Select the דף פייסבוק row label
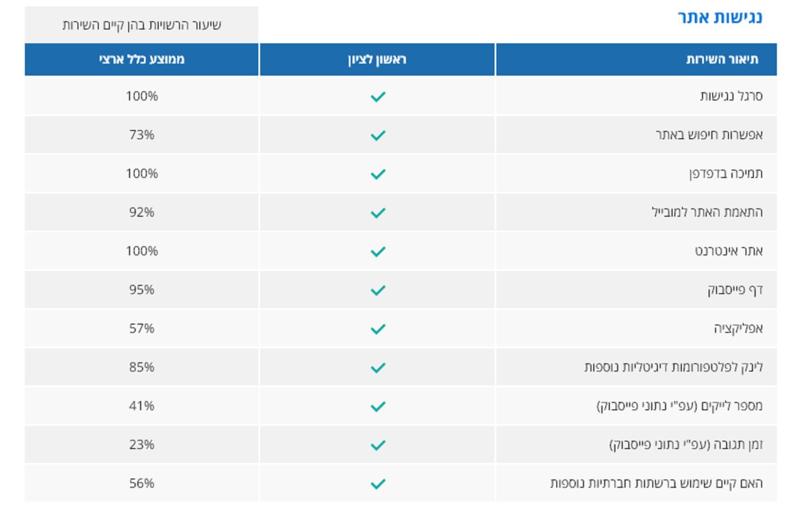The height and width of the screenshot is (532, 787). point(735,289)
